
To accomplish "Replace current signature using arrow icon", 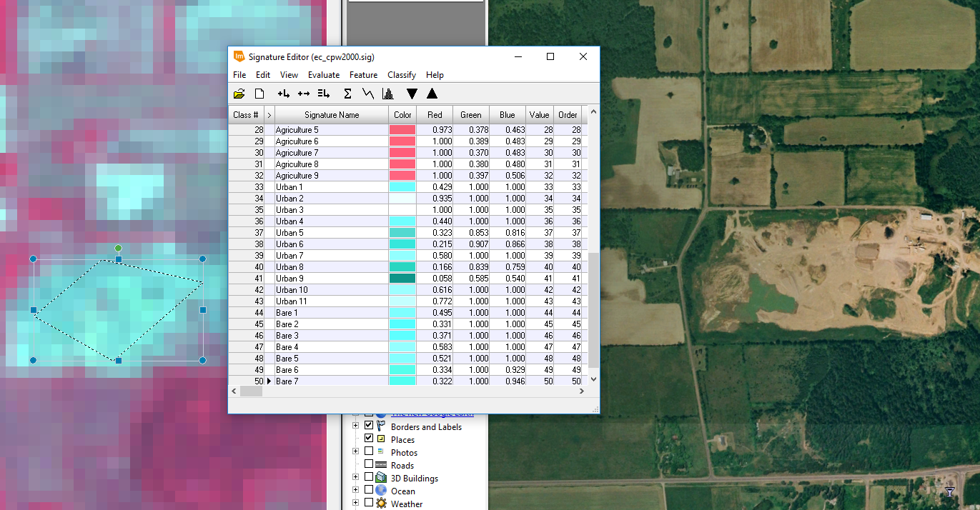I will coord(303,93).
